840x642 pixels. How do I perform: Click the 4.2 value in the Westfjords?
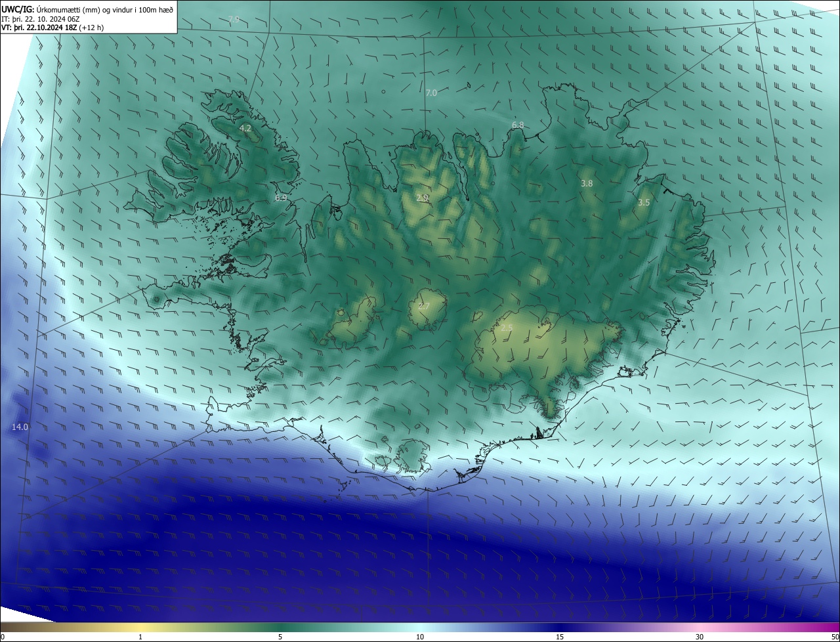tap(245, 128)
